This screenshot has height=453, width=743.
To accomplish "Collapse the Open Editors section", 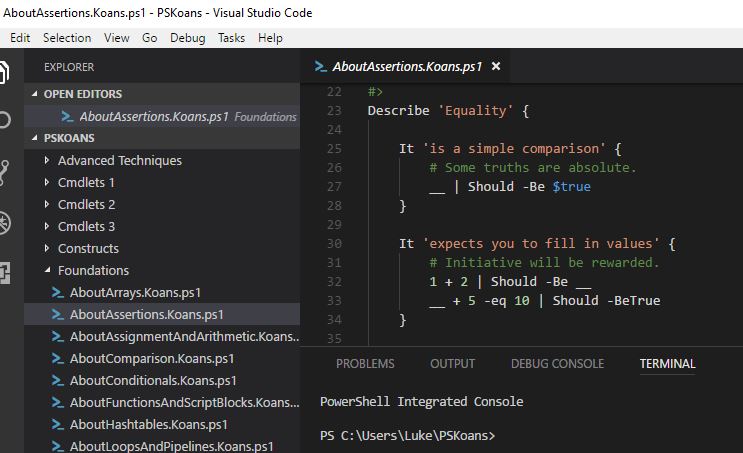I will [35, 94].
